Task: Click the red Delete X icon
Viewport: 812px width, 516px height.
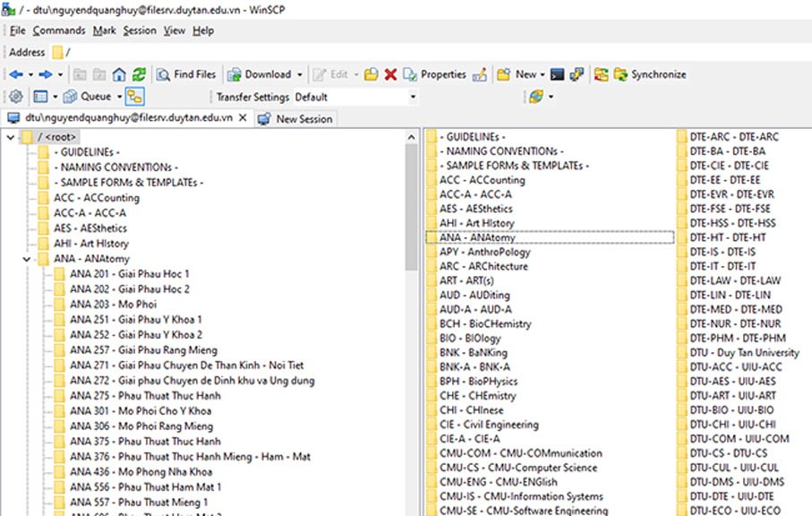Action: [390, 74]
